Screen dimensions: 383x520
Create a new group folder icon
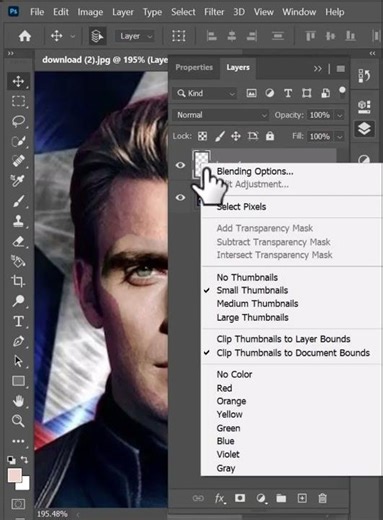[281, 498]
